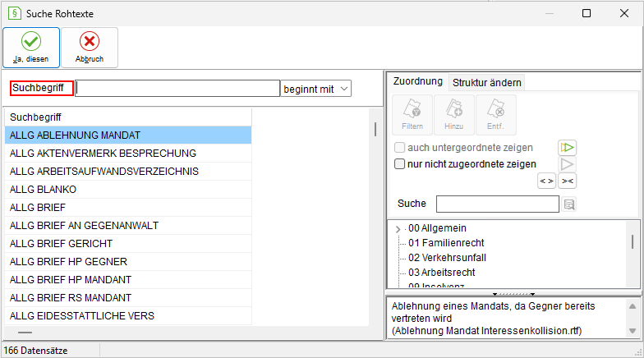Select 00 Allgemein tree label

point(437,228)
